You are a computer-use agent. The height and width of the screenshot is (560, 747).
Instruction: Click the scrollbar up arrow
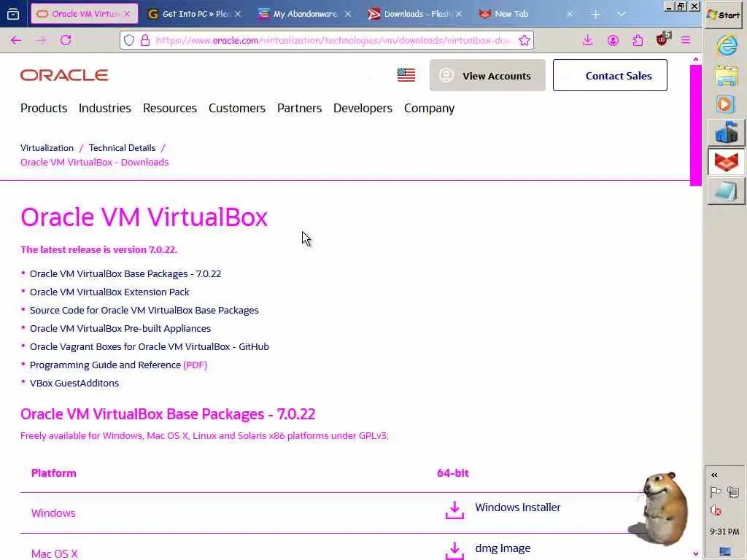coord(695,60)
